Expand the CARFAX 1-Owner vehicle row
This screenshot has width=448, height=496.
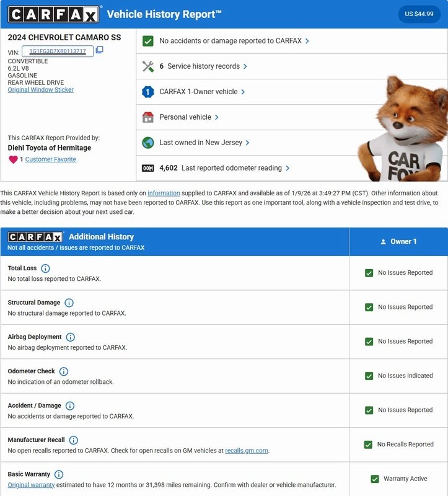tap(202, 92)
